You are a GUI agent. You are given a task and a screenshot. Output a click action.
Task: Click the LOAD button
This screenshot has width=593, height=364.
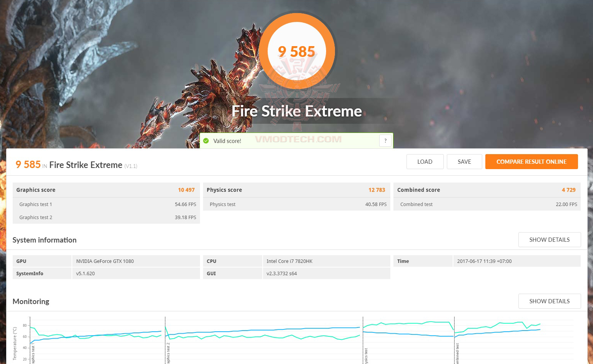(425, 161)
